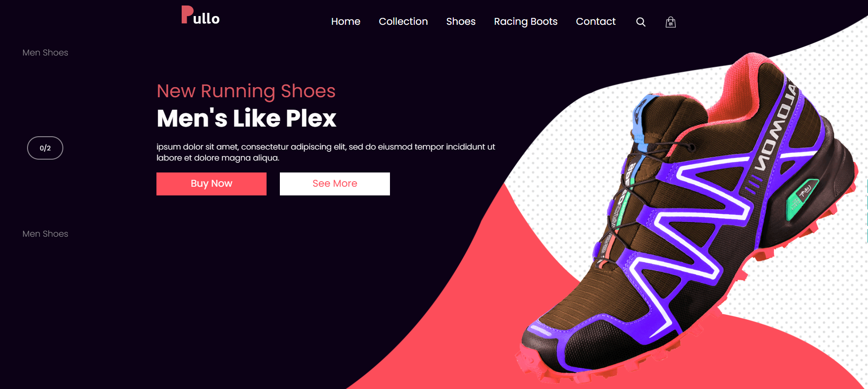Image resolution: width=868 pixels, height=389 pixels.
Task: Click the Men's Like Plex title
Action: [x=246, y=118]
